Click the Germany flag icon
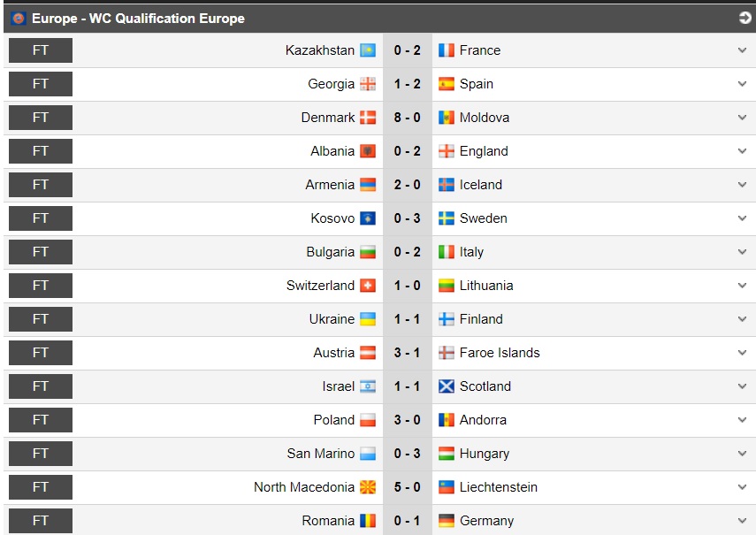The width and height of the screenshot is (756, 535). point(447,521)
